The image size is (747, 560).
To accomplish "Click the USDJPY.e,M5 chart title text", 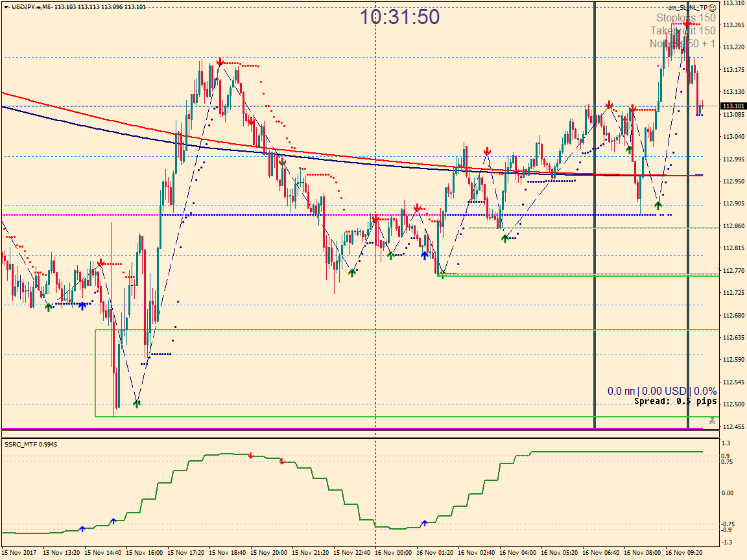I will click(31, 7).
